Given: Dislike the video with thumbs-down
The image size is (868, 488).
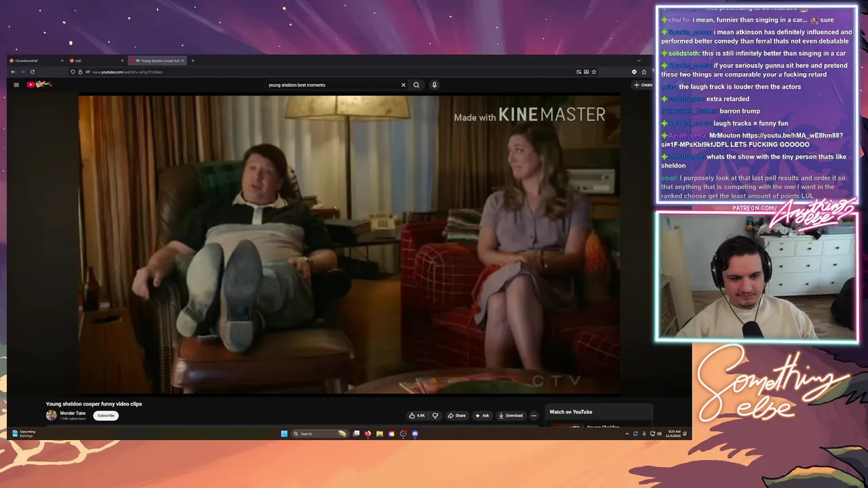Looking at the screenshot, I should [435, 415].
